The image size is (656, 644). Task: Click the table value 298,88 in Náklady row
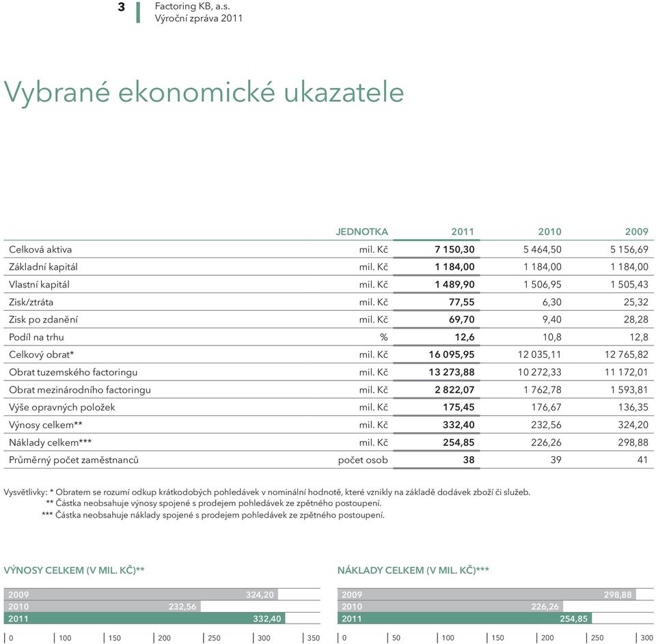633,443
